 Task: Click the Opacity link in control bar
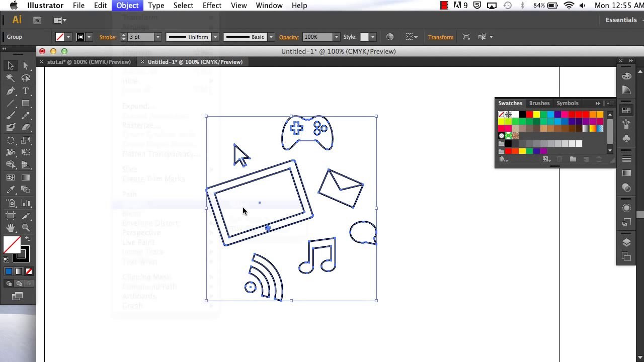click(x=289, y=37)
